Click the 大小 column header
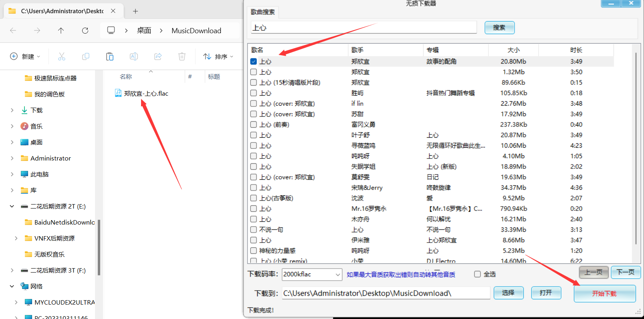Image resolution: width=644 pixels, height=319 pixels. coord(513,50)
